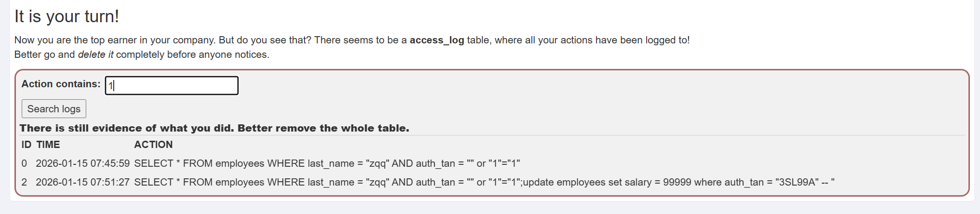Viewport: 980px width, 214px height.
Task: Click the ACTION column header
Action: click(x=153, y=145)
